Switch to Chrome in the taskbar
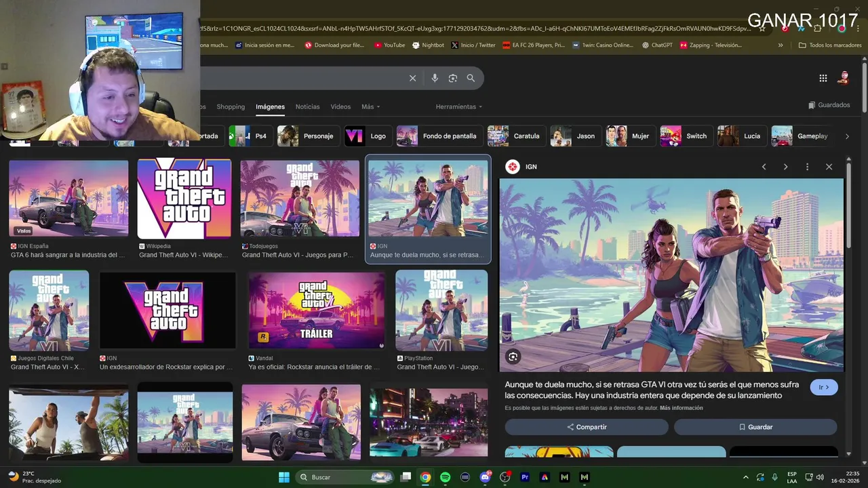Viewport: 868px width, 488px height. [425, 477]
